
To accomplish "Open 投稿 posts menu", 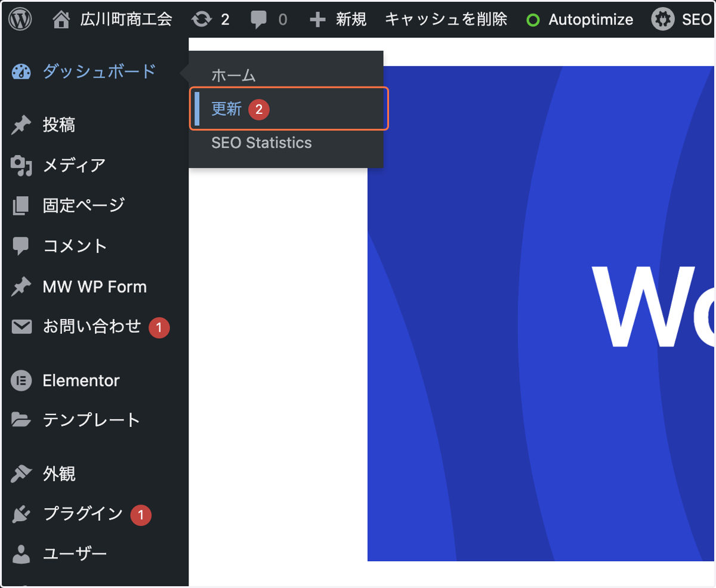I will click(58, 125).
